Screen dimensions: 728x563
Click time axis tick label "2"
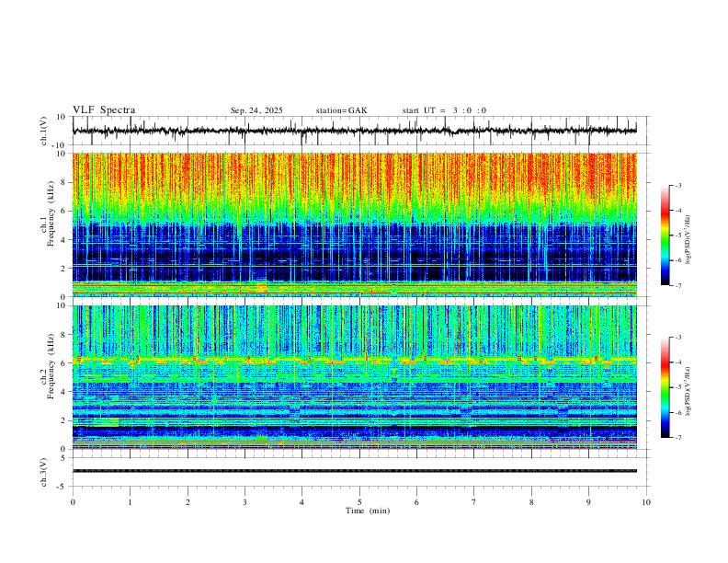[x=188, y=502]
